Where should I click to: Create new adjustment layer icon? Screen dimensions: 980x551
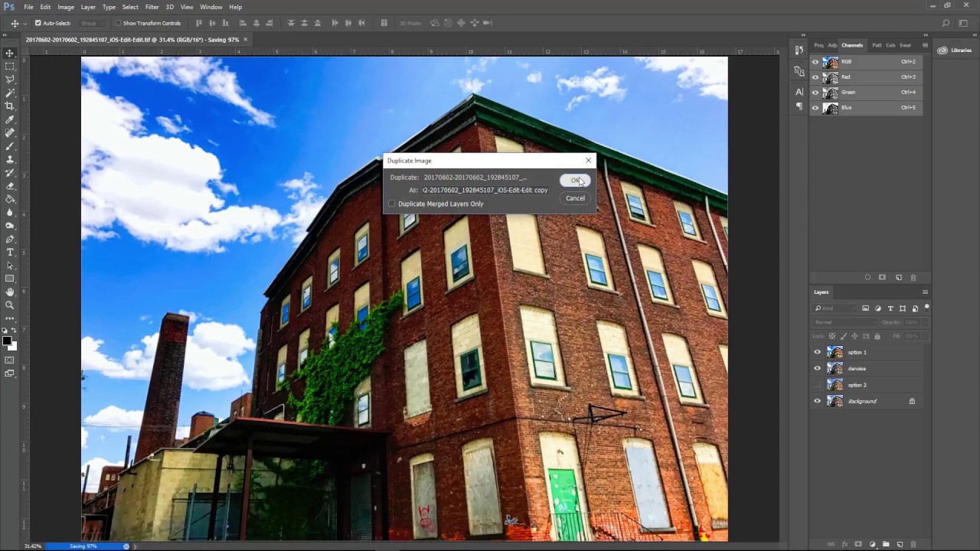871,544
